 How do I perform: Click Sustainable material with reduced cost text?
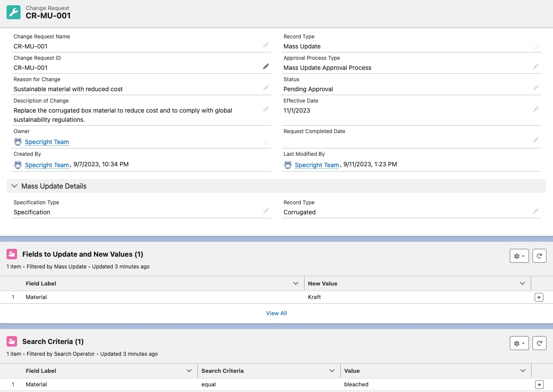click(68, 89)
